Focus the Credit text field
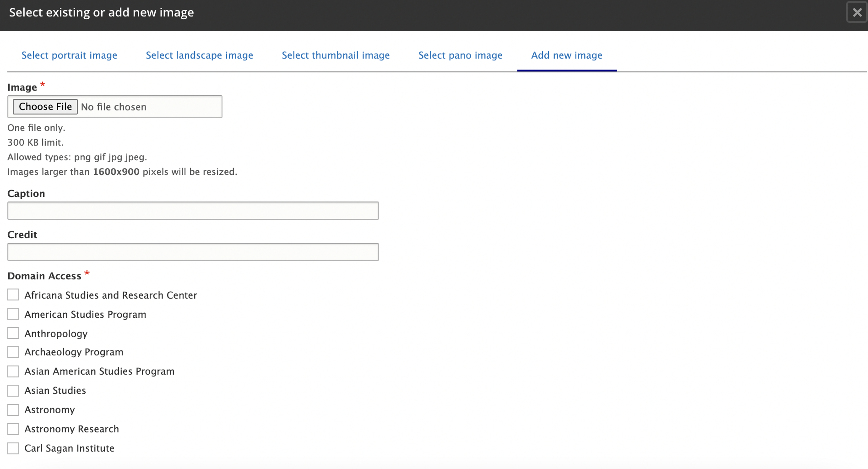Image resolution: width=868 pixels, height=469 pixels. 193,252
